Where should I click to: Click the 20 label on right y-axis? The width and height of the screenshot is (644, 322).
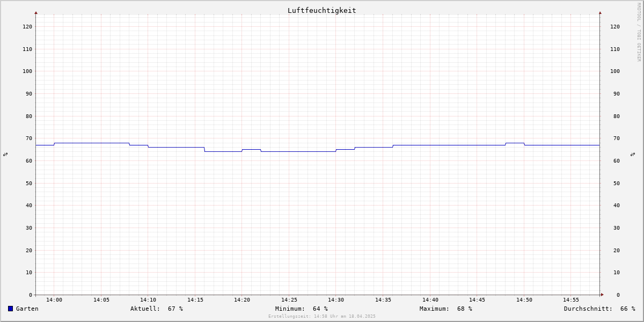(617, 250)
